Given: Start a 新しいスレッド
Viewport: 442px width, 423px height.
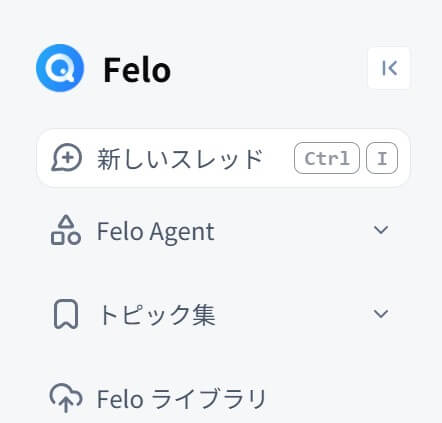Looking at the screenshot, I should (223, 158).
